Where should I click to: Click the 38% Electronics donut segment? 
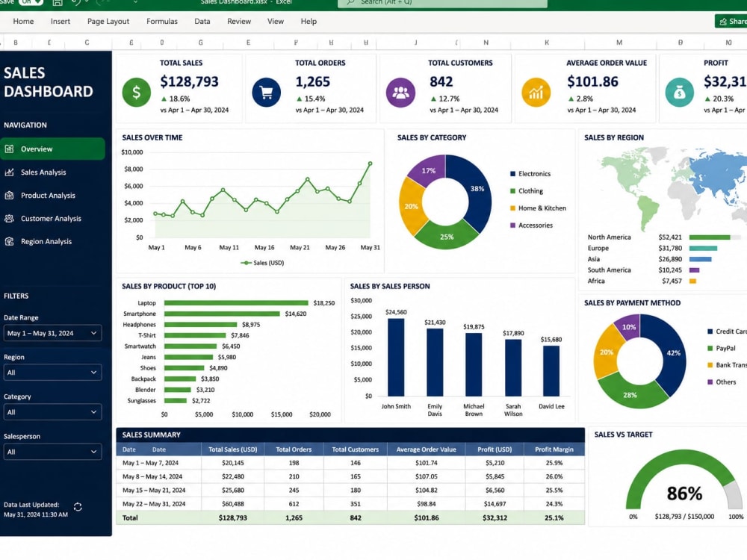477,190
